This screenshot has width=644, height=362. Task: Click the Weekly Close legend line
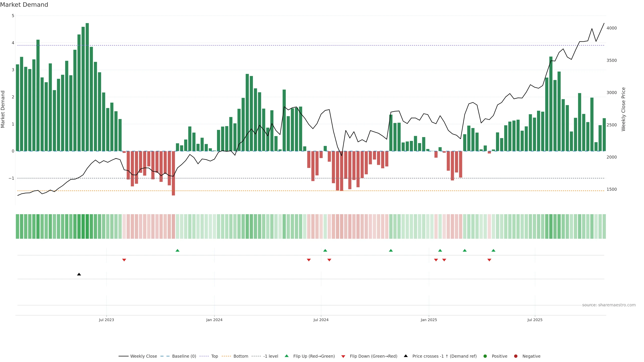coord(123,356)
